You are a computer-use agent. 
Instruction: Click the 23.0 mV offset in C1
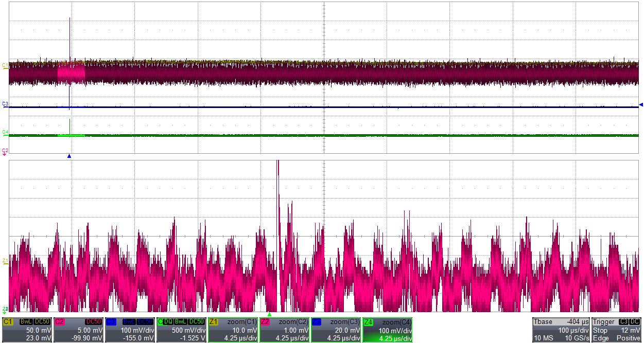click(x=39, y=338)
